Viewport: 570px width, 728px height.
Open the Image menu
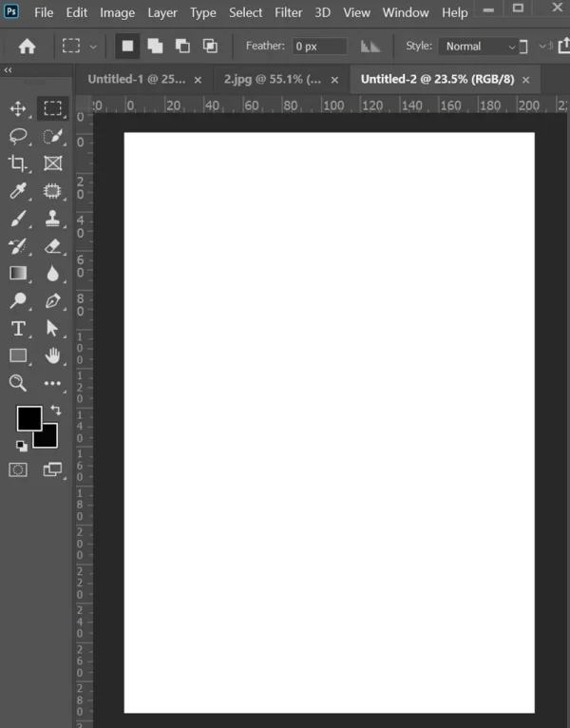pos(118,13)
